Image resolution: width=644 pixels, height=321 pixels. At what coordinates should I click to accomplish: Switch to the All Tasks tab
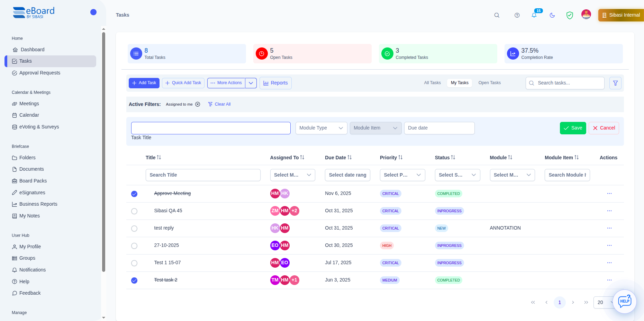tap(432, 83)
